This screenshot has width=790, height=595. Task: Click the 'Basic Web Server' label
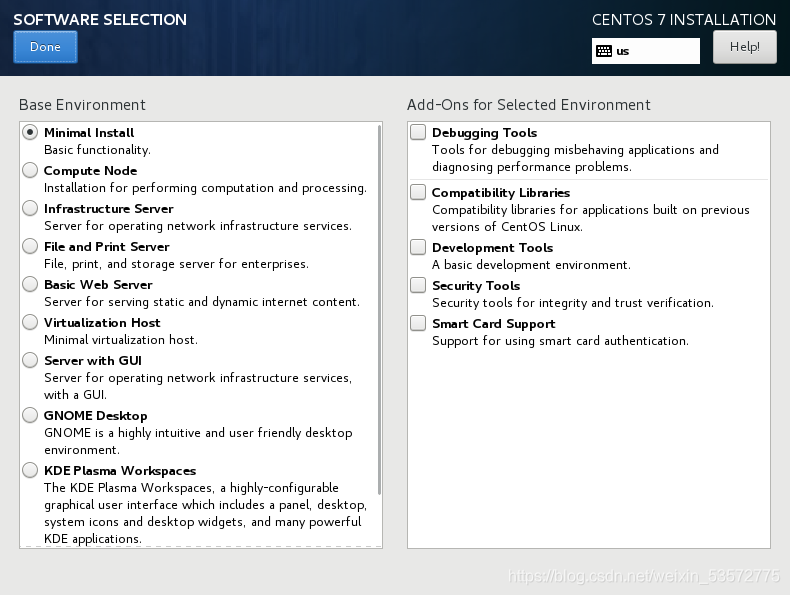tap(98, 285)
